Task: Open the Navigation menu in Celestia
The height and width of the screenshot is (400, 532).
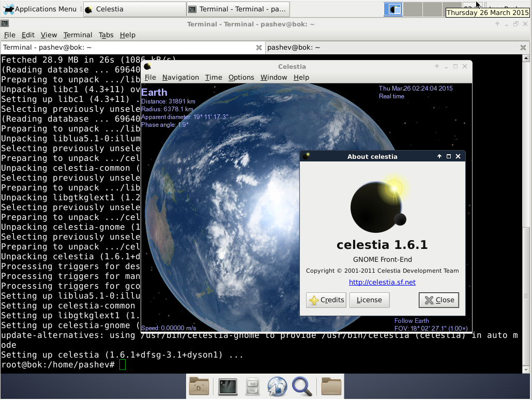Action: (x=180, y=78)
